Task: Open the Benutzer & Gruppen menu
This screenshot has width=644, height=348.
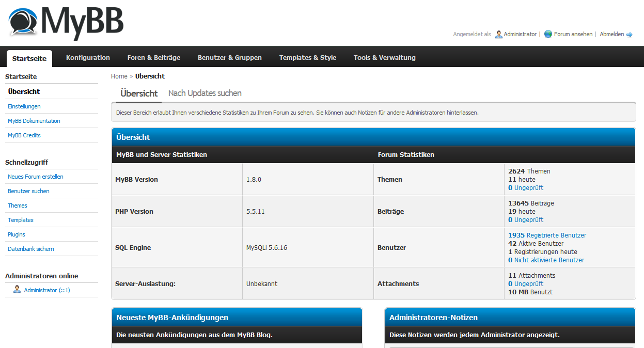Action: 230,58
